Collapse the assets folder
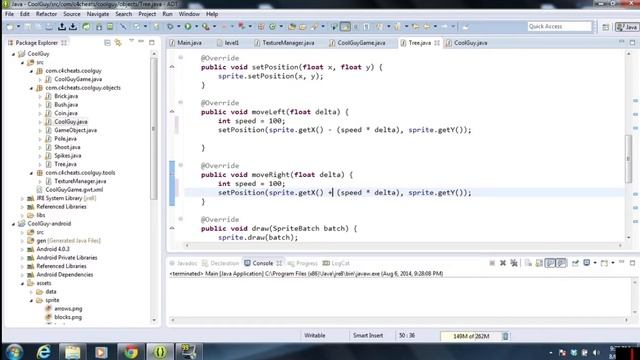 tap(22, 283)
